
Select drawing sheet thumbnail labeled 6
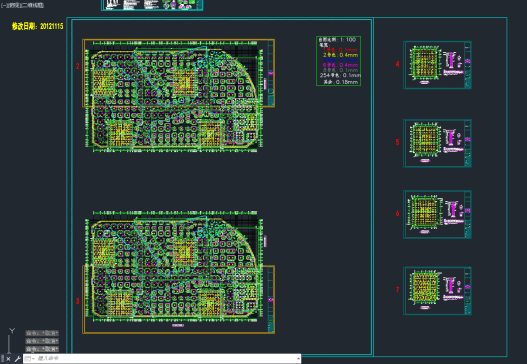pos(437,214)
